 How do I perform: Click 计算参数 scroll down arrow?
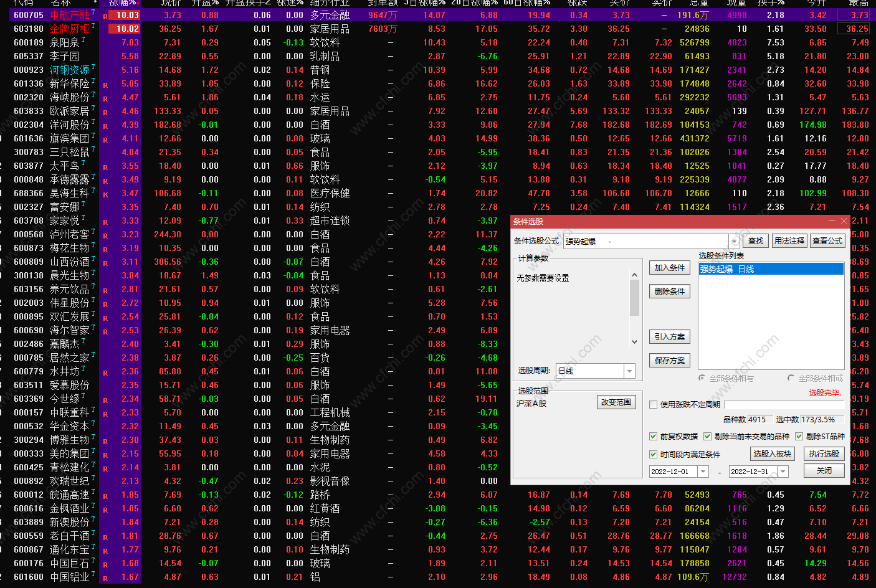(x=634, y=341)
